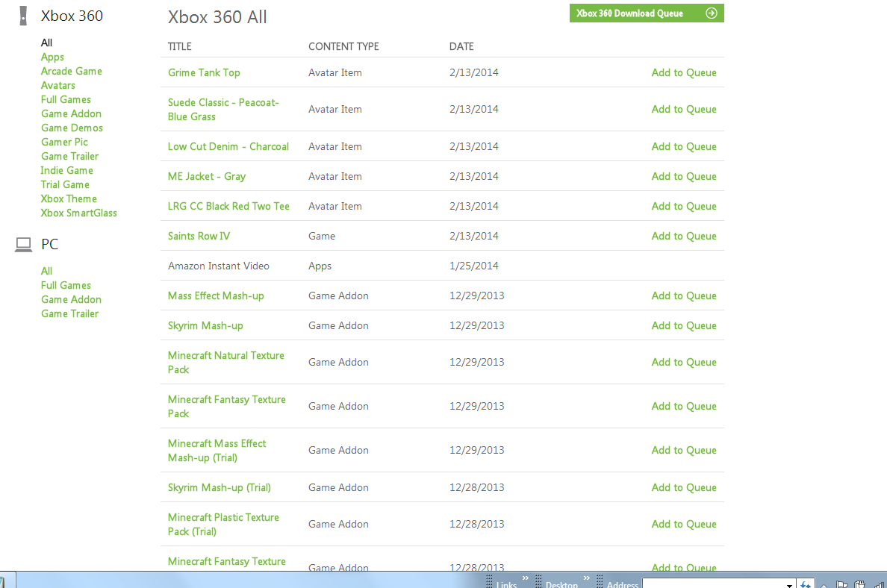This screenshot has width=887, height=588.
Task: Click the Amazon Instant Video text
Action: 218,266
